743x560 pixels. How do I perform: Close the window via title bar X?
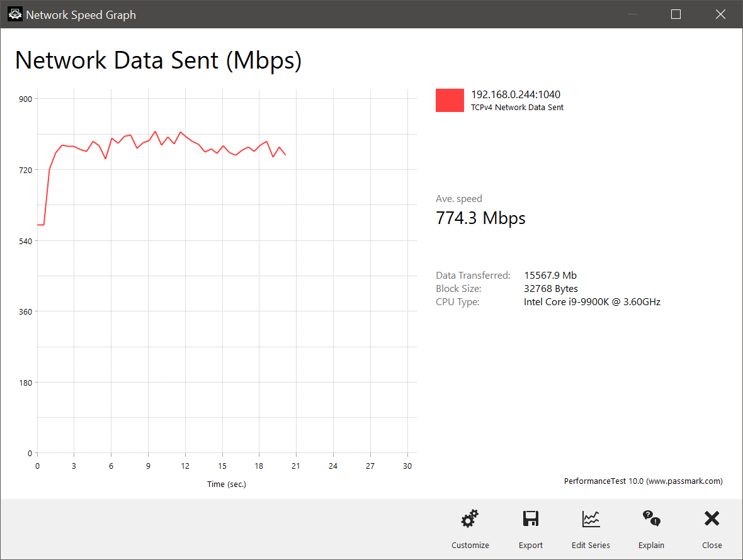click(x=720, y=14)
